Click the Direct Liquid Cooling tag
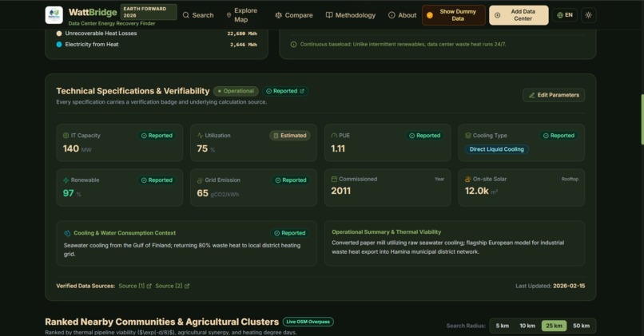The image size is (644, 336). click(x=496, y=149)
